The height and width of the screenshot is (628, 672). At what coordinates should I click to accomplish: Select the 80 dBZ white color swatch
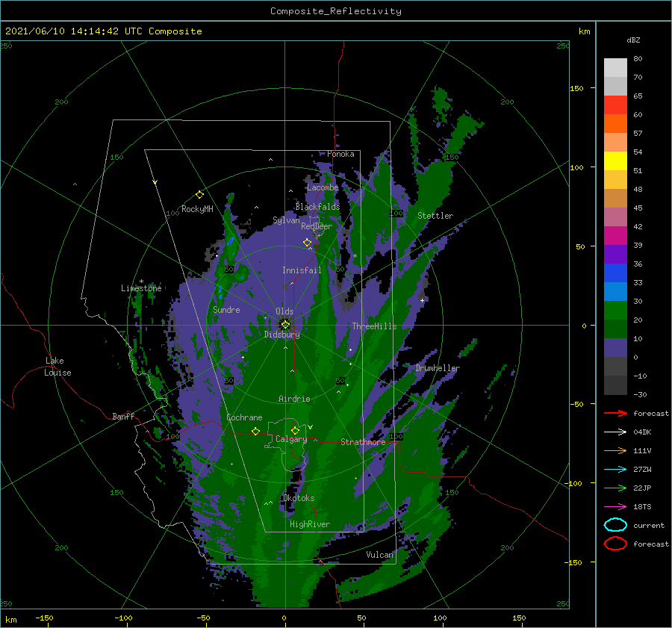pos(615,67)
